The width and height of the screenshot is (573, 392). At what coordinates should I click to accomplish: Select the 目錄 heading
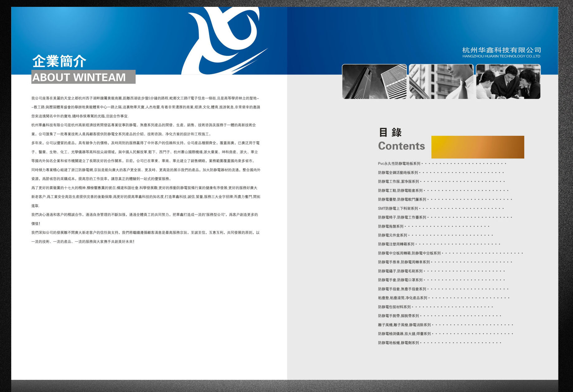coord(390,132)
